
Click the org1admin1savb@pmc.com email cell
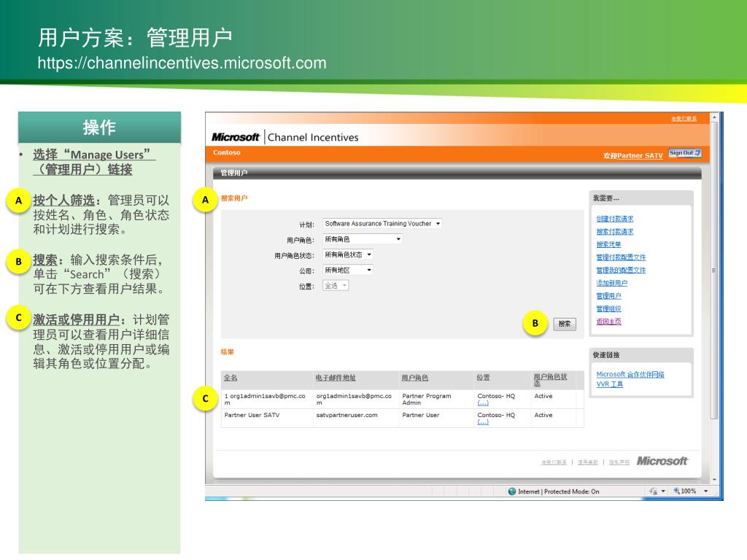pyautogui.click(x=354, y=399)
